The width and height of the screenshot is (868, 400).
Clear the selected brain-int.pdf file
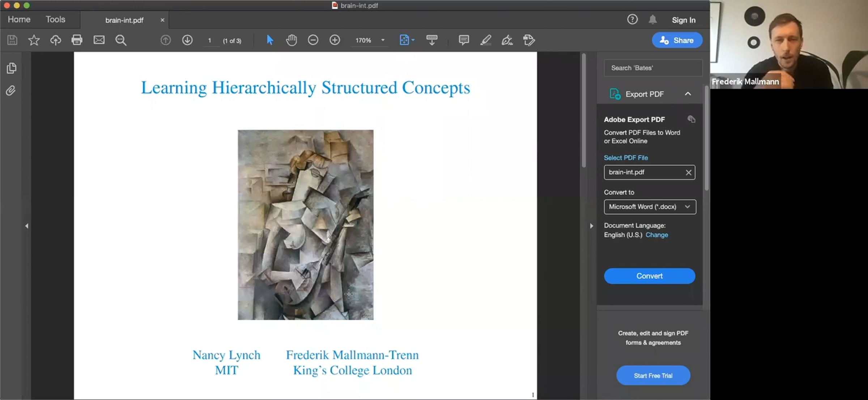coord(689,173)
